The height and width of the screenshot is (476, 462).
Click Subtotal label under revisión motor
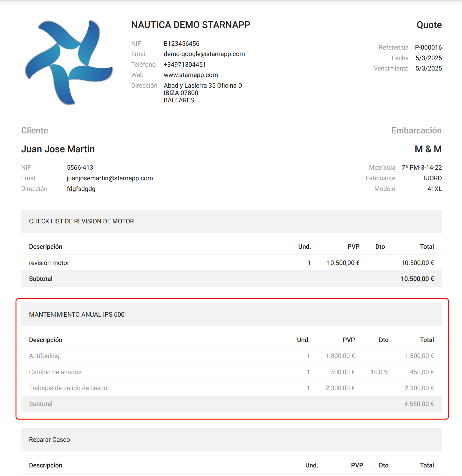(41, 279)
